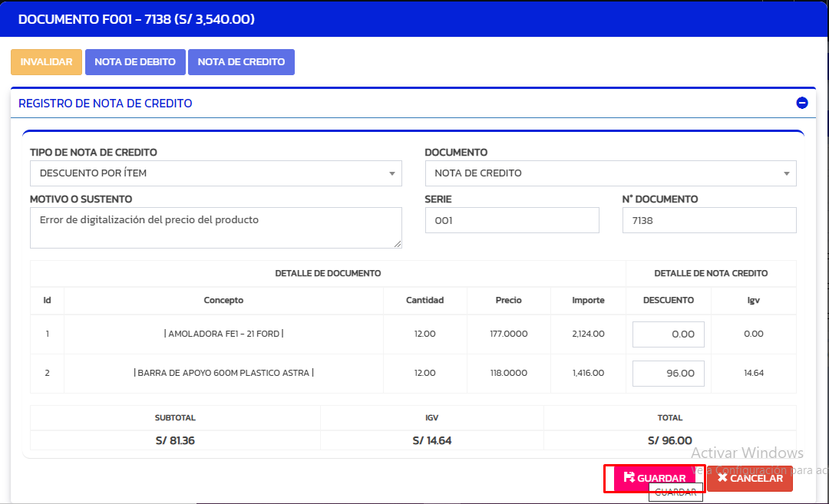Click the 177.0000 price cell

[x=509, y=334]
